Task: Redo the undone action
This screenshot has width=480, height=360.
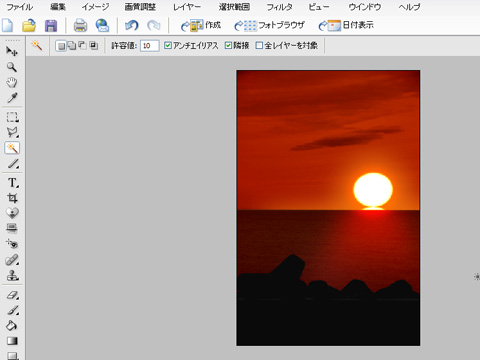Action: [x=154, y=25]
